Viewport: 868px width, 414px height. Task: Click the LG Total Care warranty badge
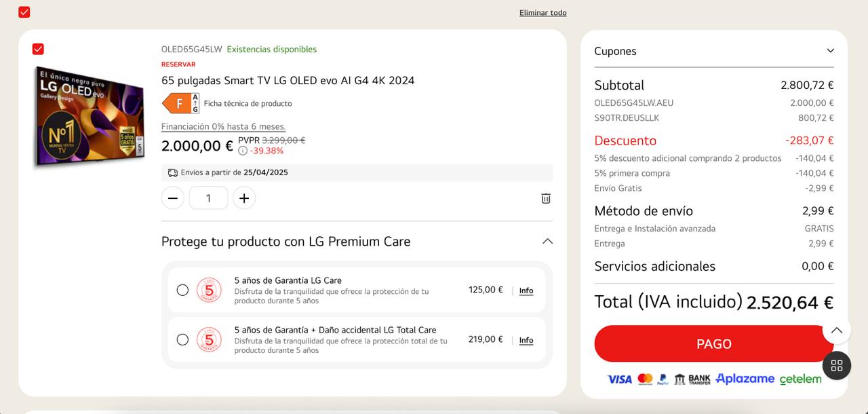[209, 339]
